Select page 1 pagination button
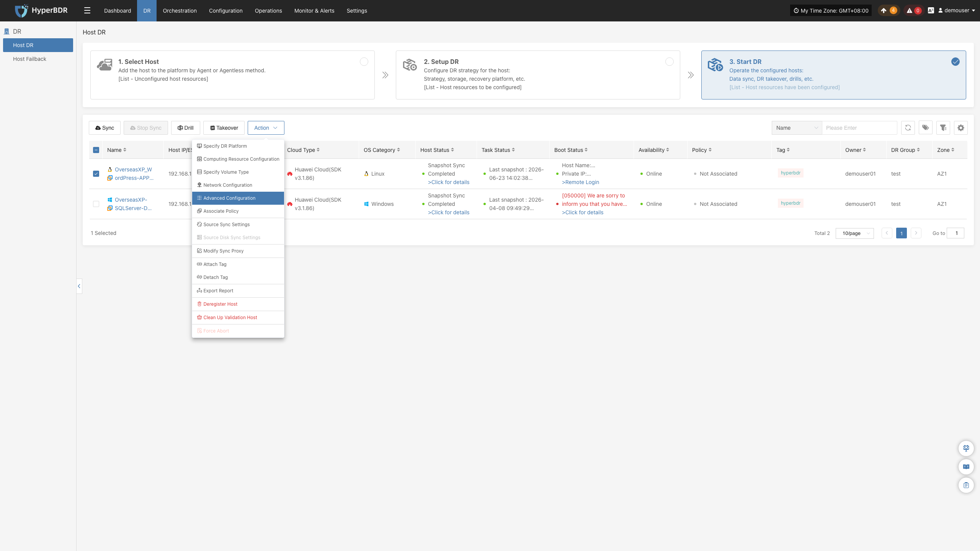 point(901,233)
